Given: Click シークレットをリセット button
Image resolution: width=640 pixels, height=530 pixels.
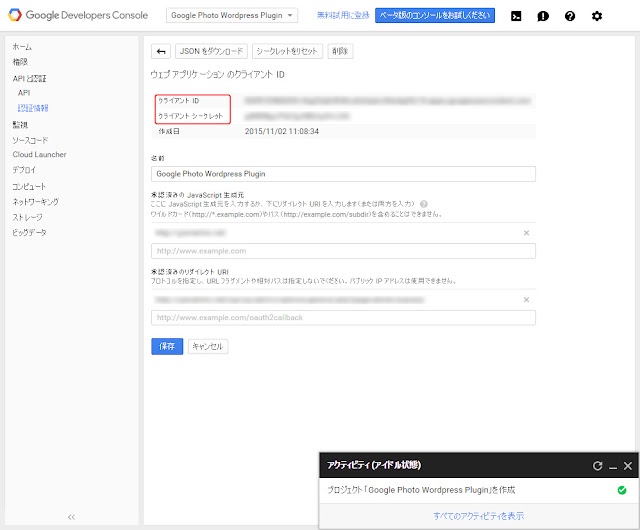Looking at the screenshot, I should (x=287, y=51).
